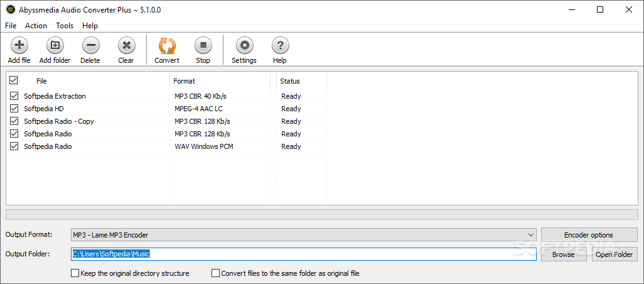Click the Stop toolbar icon
The width and height of the screenshot is (644, 284).
(203, 46)
